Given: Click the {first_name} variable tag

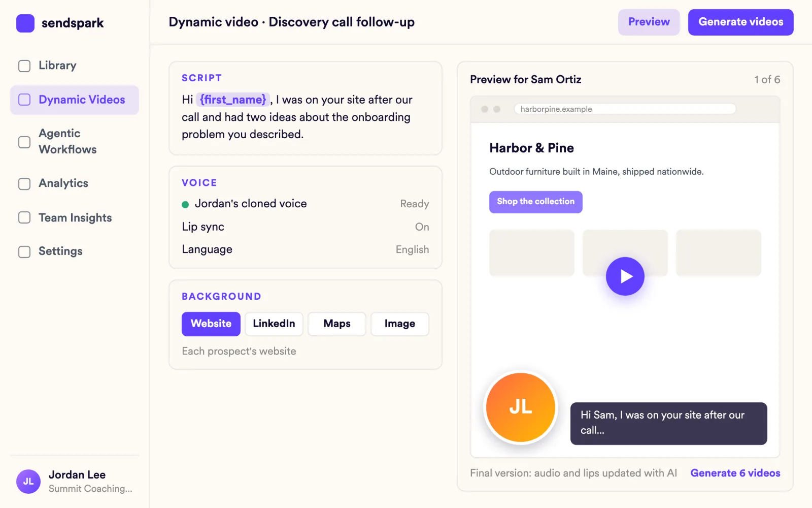Looking at the screenshot, I should [233, 100].
